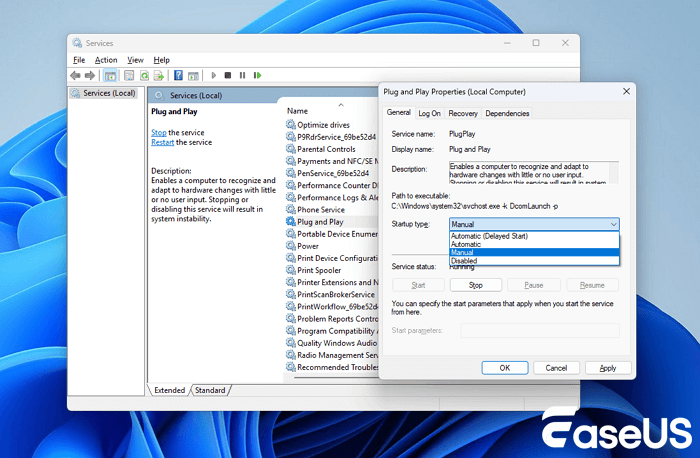Screen dimensions: 700x458
Task: Select the P9RdrService_69be52d4 row
Action: point(331,137)
